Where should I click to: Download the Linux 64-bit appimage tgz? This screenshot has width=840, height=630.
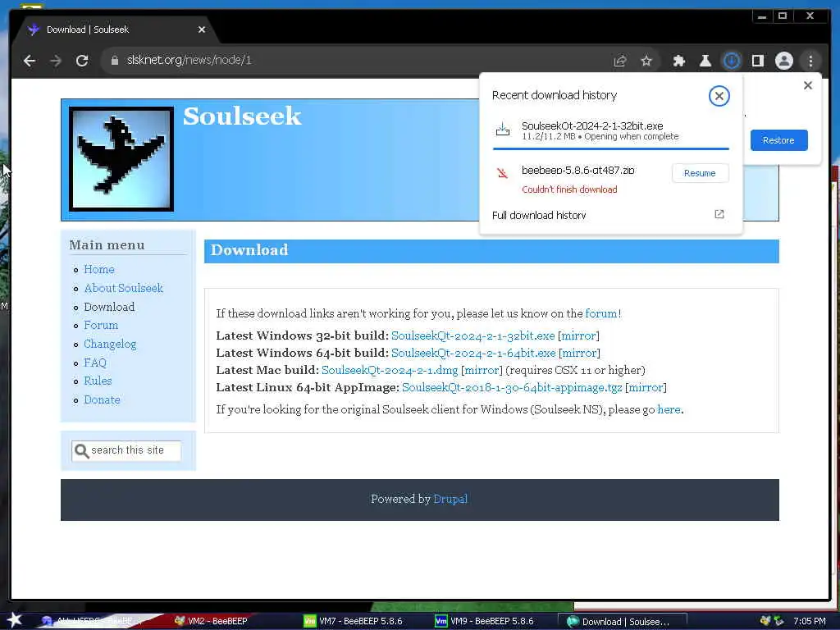click(x=512, y=387)
